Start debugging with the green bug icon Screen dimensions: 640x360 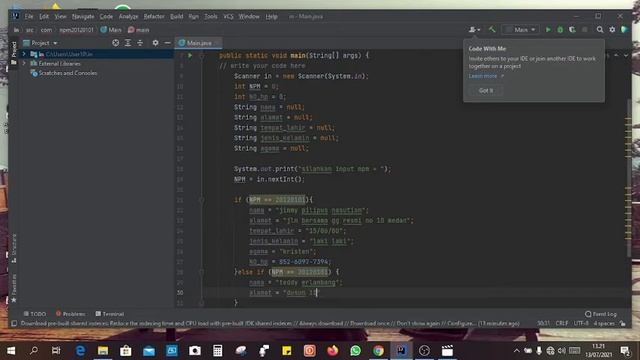560,29
